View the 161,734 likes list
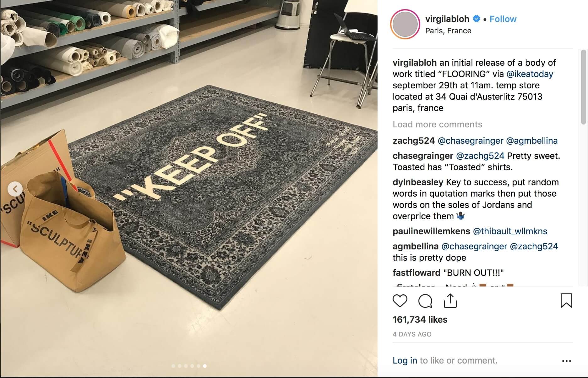This screenshot has width=588, height=378. tap(420, 320)
